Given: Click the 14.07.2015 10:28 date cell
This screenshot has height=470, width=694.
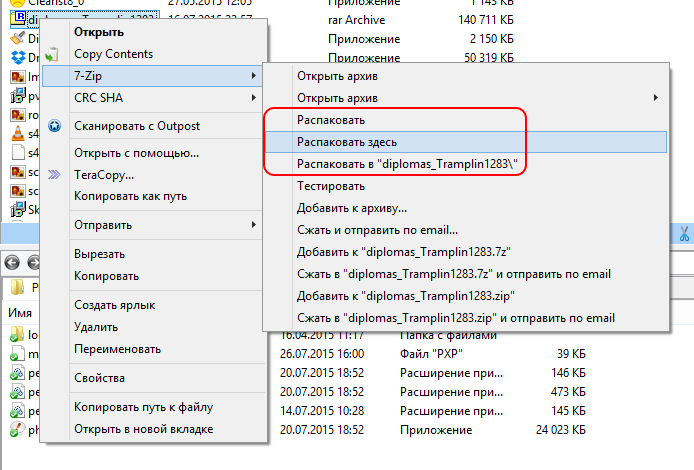Looking at the screenshot, I should 322,411.
